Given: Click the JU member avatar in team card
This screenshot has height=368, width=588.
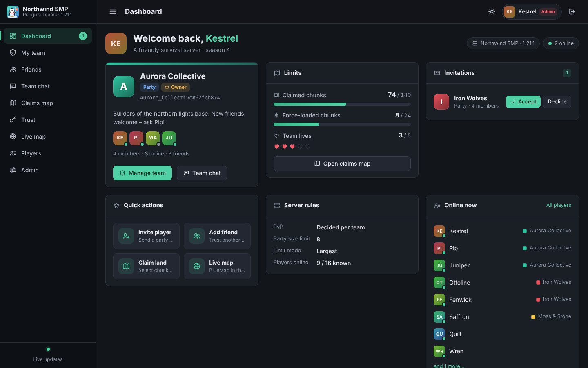Looking at the screenshot, I should pyautogui.click(x=169, y=138).
